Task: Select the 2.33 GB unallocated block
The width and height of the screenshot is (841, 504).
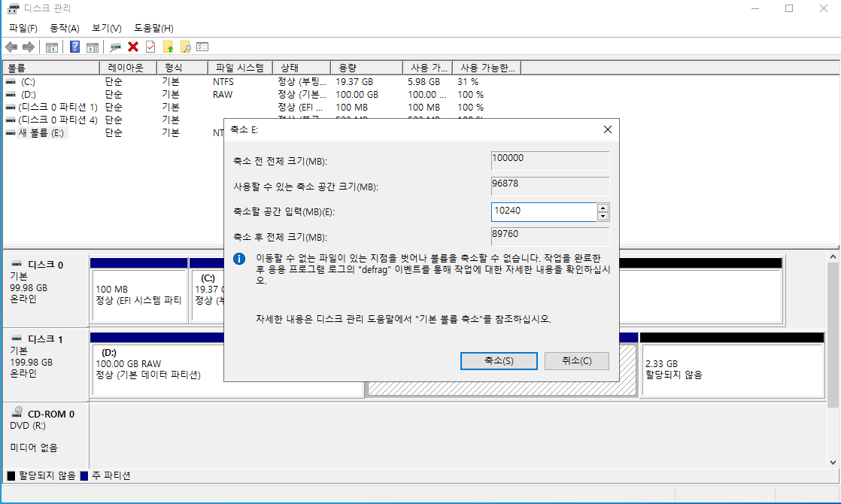Action: 732,370
